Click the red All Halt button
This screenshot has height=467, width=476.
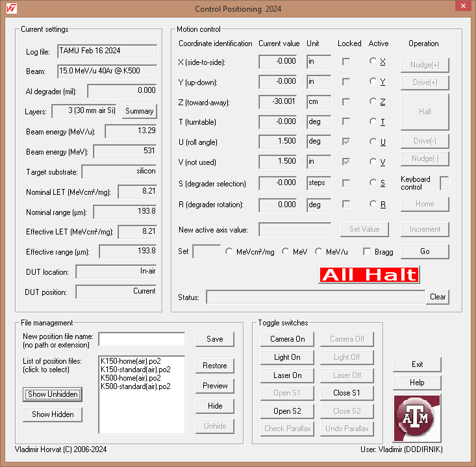coord(369,275)
